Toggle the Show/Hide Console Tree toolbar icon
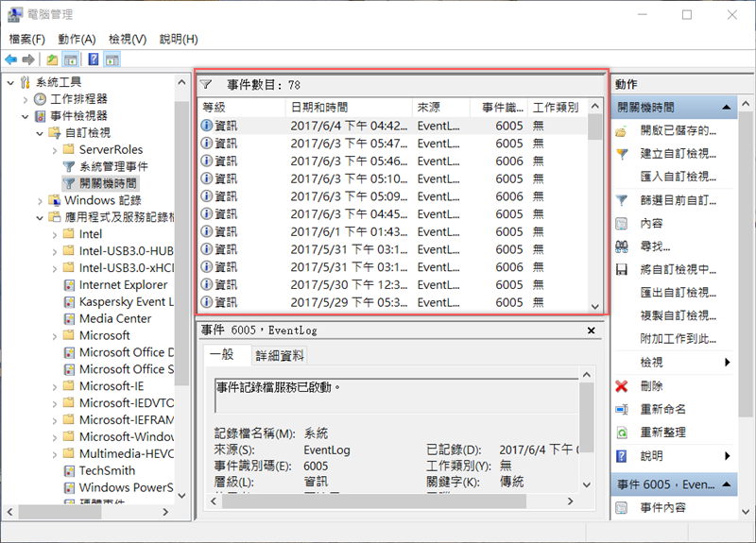756x543 pixels. [71, 59]
